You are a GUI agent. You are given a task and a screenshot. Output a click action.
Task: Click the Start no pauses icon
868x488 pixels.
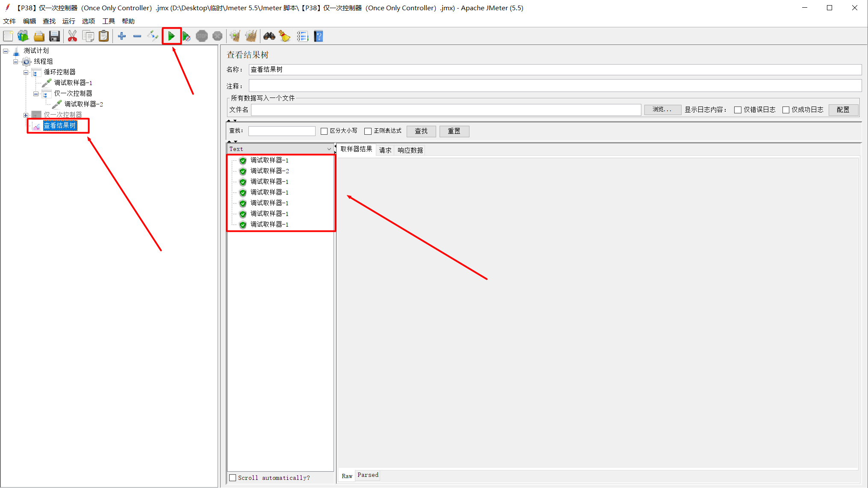pyautogui.click(x=186, y=36)
